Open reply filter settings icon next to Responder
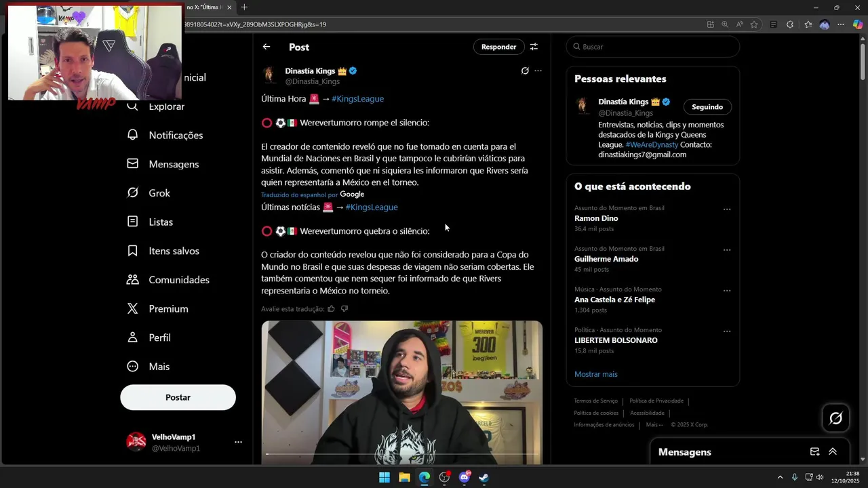Image resolution: width=868 pixels, height=488 pixels. pyautogui.click(x=534, y=47)
